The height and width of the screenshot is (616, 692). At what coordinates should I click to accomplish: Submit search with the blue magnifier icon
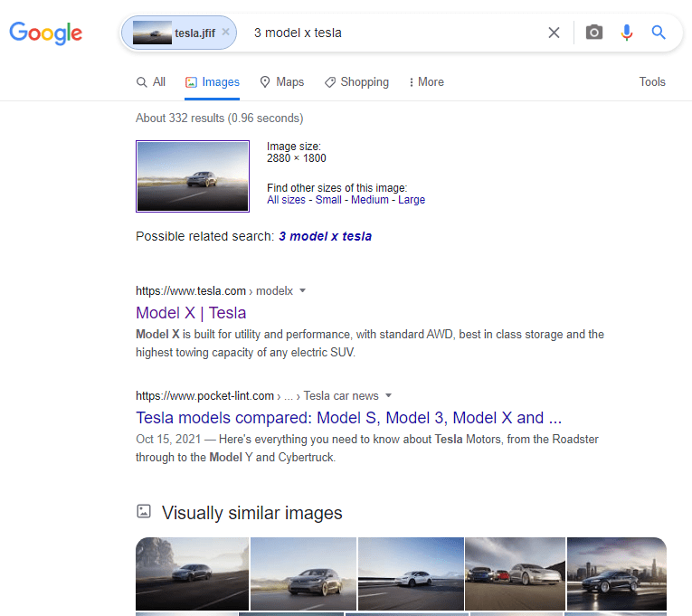pyautogui.click(x=659, y=33)
